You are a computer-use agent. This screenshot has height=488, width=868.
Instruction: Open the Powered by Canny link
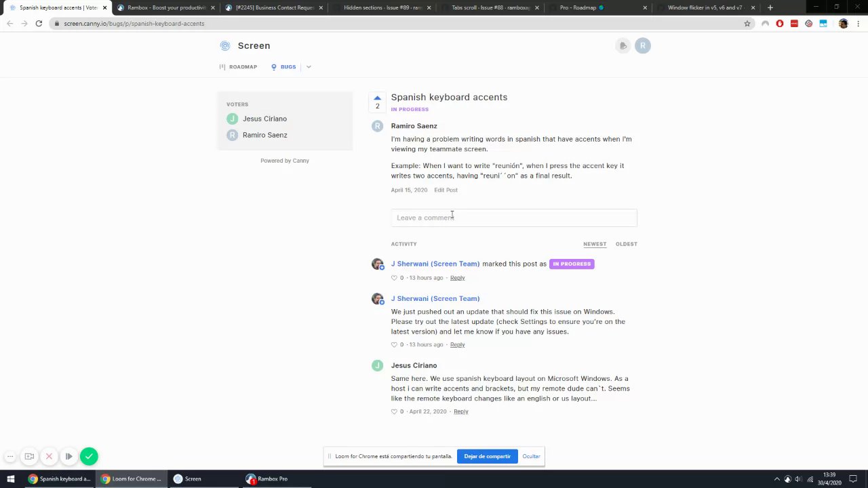click(x=285, y=161)
